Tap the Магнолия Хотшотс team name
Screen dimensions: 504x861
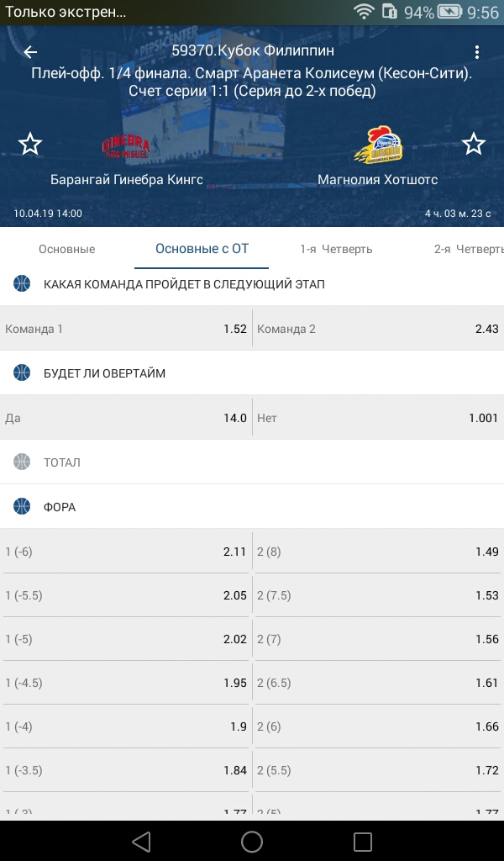click(x=378, y=180)
